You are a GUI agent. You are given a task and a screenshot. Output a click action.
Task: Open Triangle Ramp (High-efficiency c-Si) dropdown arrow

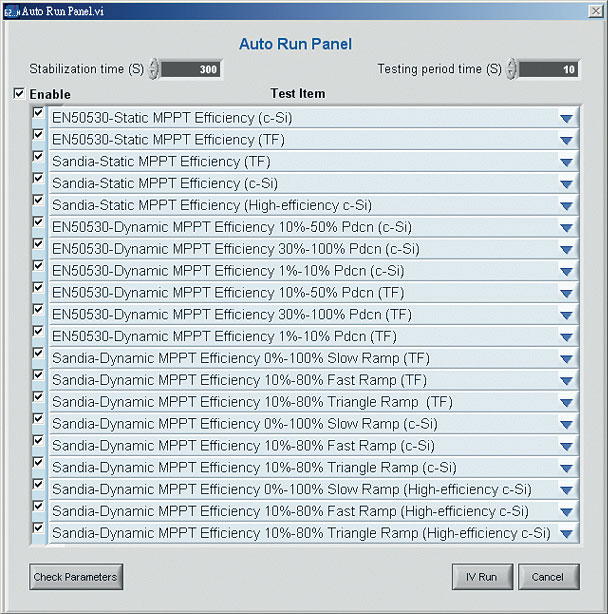(567, 534)
